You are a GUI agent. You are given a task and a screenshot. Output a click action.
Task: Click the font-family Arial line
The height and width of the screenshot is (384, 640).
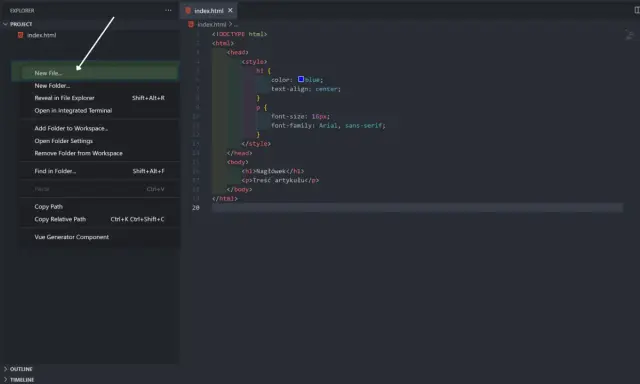[x=328, y=126]
